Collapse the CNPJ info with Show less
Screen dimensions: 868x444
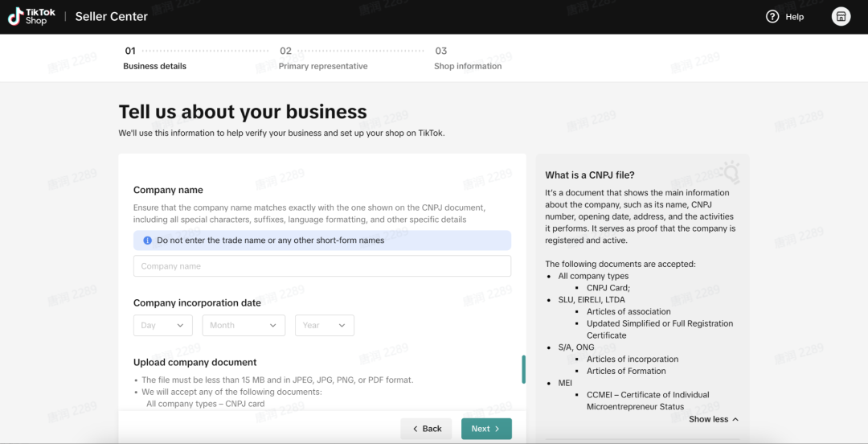(714, 419)
